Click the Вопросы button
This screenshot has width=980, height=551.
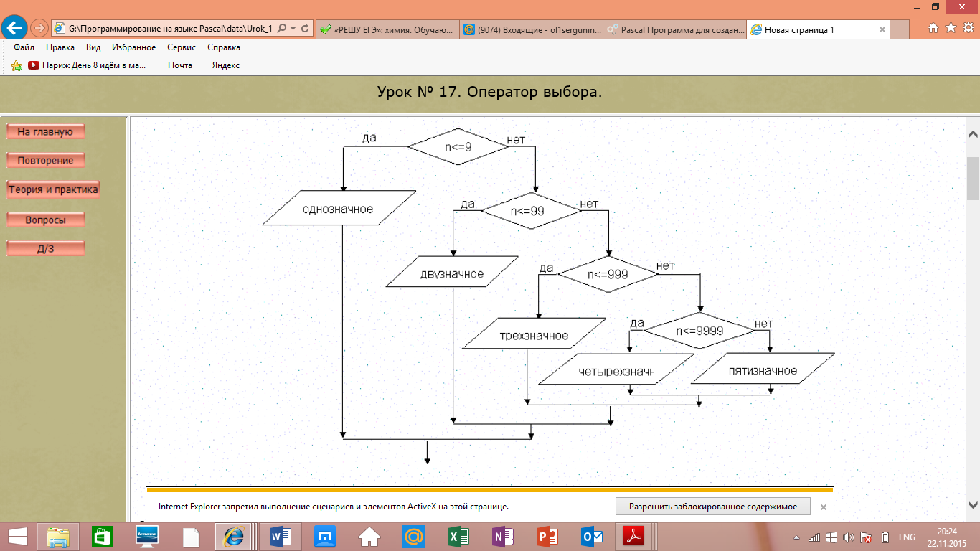click(45, 220)
